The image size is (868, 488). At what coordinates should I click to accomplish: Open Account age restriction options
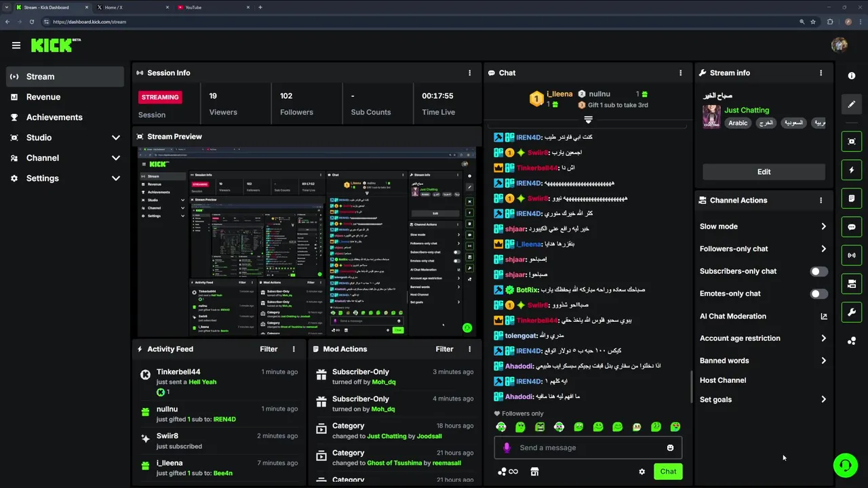point(764,338)
